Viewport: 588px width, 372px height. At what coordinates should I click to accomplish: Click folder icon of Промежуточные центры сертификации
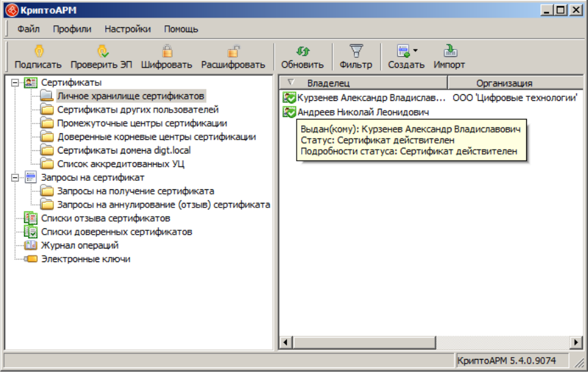coord(47,123)
